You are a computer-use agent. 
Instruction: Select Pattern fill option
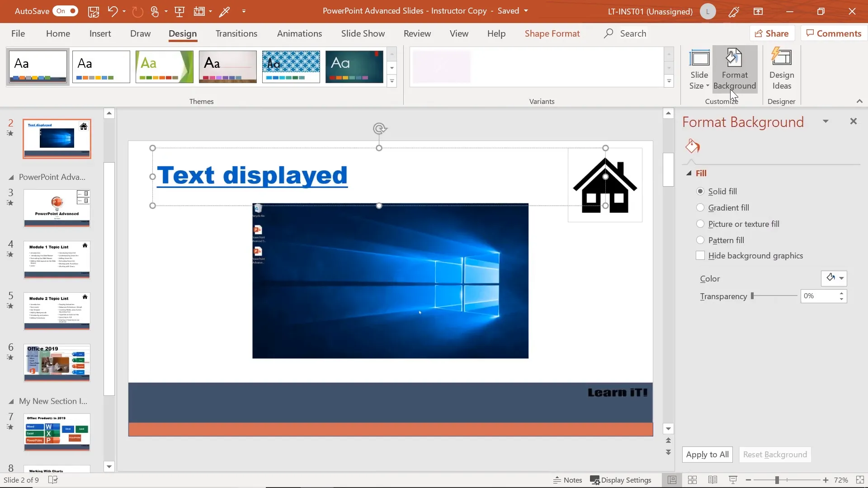click(700, 240)
